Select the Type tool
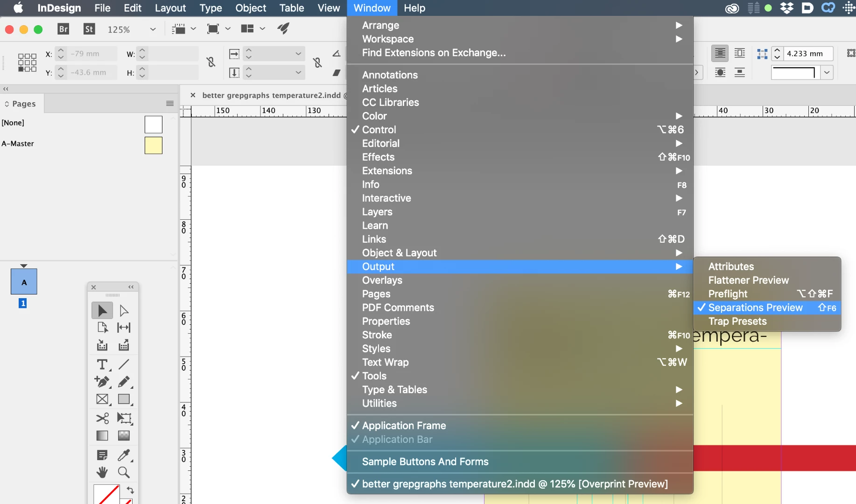 (102, 364)
